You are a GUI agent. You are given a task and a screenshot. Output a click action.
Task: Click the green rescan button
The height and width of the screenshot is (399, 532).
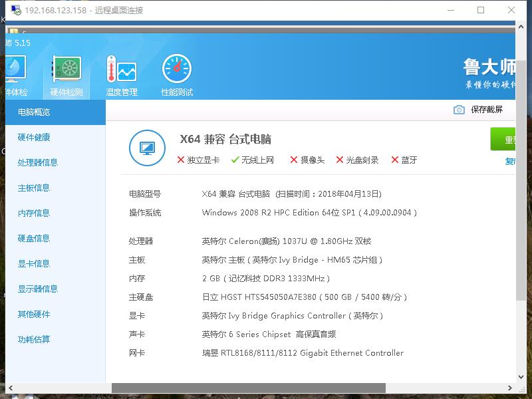coord(503,139)
